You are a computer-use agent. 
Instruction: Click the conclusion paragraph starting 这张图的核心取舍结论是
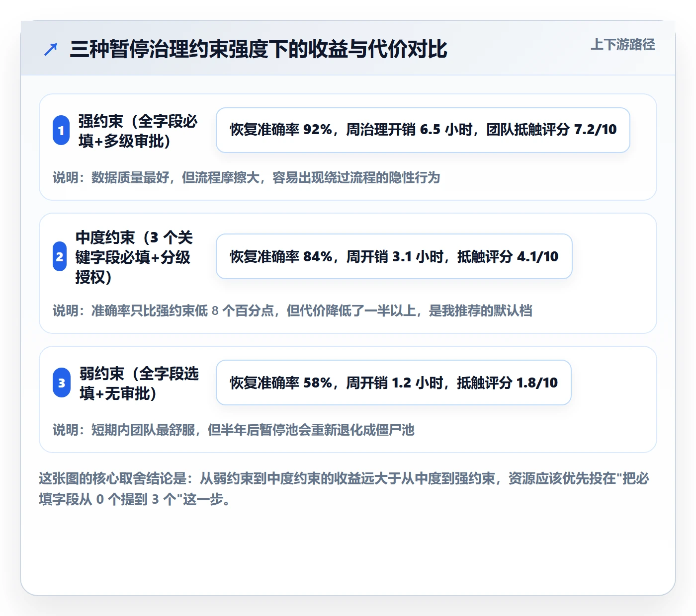point(344,488)
